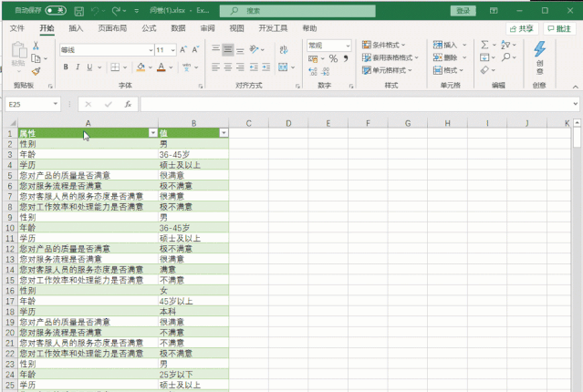Click the Find and Select magnifier icon

(505, 57)
